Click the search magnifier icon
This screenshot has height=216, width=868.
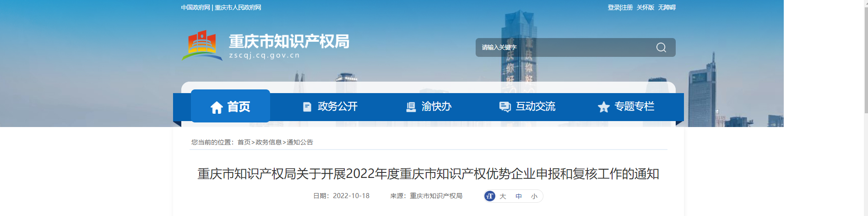661,47
